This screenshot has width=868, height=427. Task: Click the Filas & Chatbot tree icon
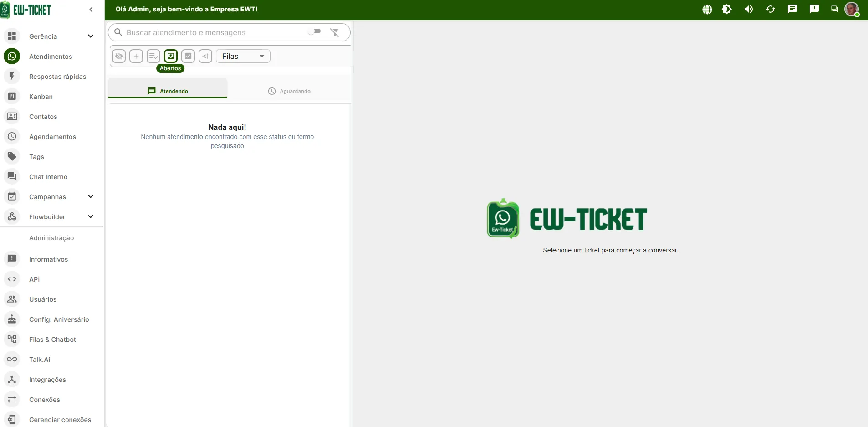[x=12, y=340]
